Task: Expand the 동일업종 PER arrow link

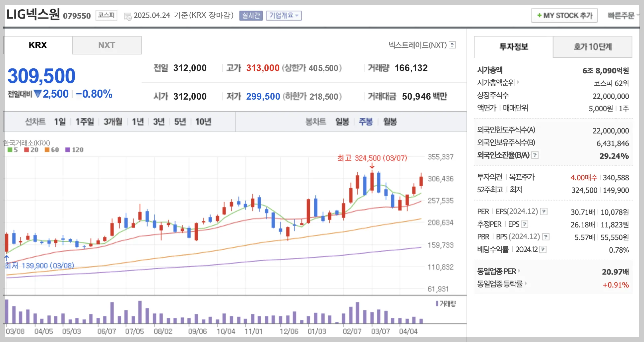Action: pyautogui.click(x=519, y=271)
